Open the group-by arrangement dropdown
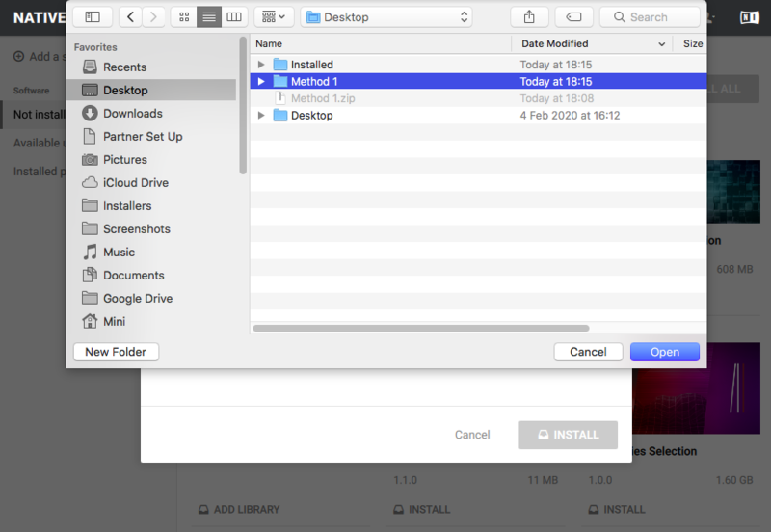 pos(274,17)
